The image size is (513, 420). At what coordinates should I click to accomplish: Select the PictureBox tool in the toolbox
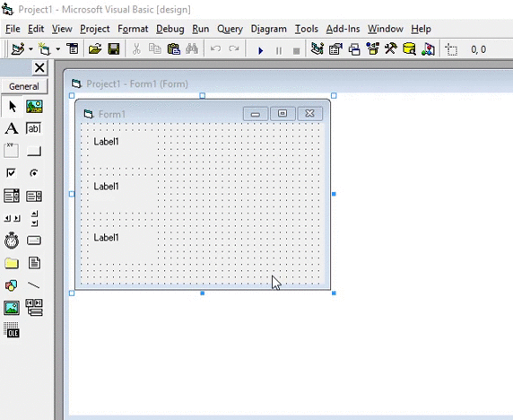pyautogui.click(x=34, y=107)
